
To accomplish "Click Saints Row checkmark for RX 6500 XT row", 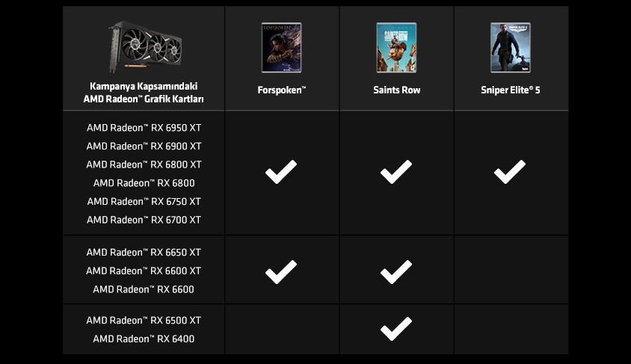I will pyautogui.click(x=396, y=329).
